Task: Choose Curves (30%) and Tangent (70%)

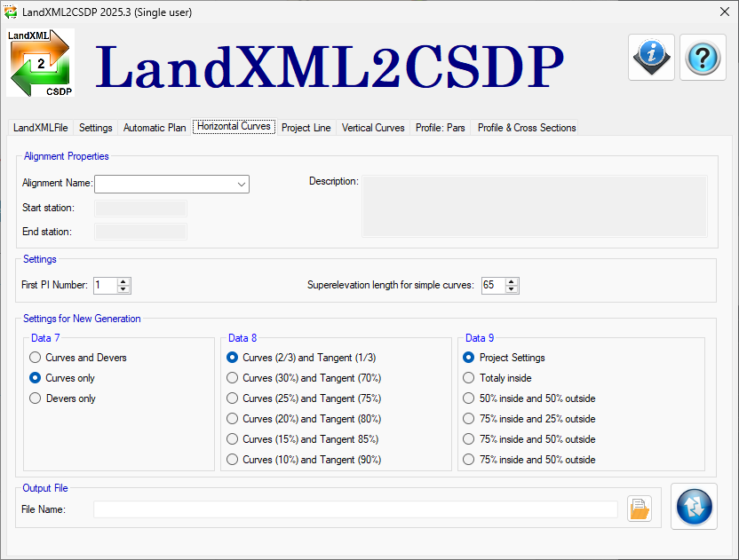Action: pos(233,378)
